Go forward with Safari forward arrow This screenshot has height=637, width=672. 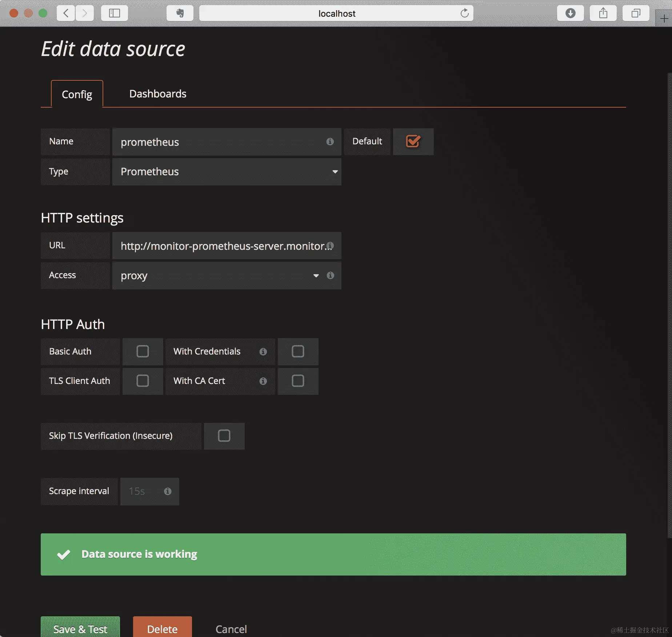point(85,13)
